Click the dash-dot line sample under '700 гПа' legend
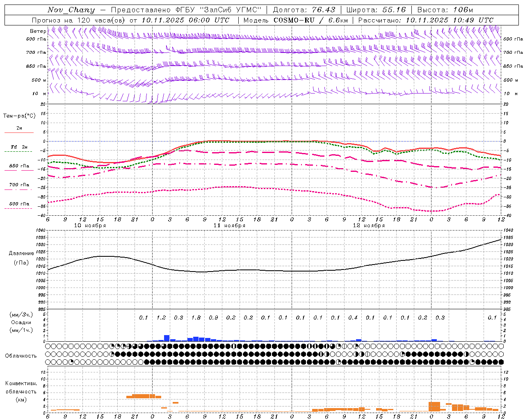This screenshot has height=420, width=525. point(18,190)
